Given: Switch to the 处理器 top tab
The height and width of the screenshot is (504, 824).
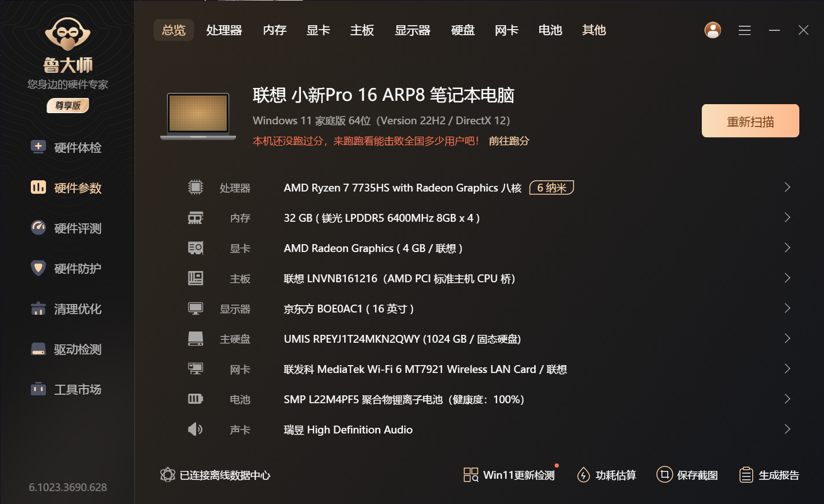Looking at the screenshot, I should pyautogui.click(x=224, y=30).
